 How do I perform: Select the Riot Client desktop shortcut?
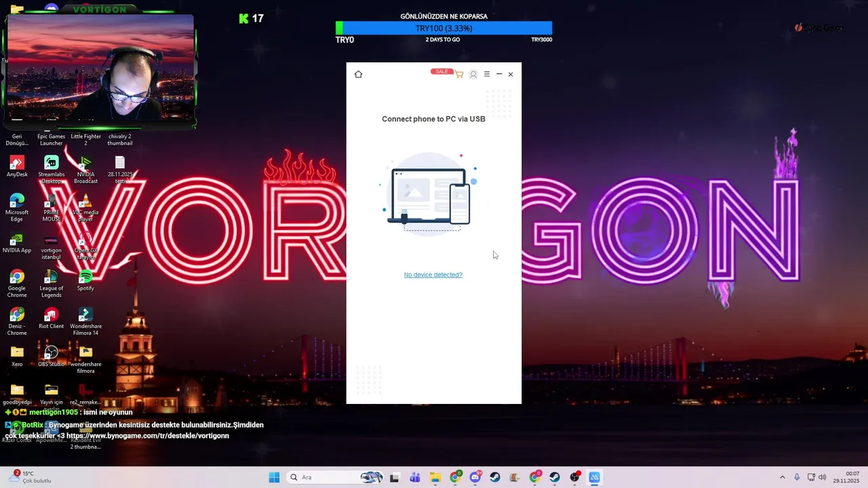51,319
